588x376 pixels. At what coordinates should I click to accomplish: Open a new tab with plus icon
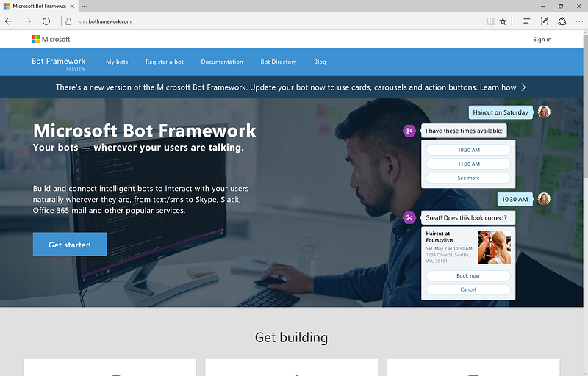click(85, 6)
